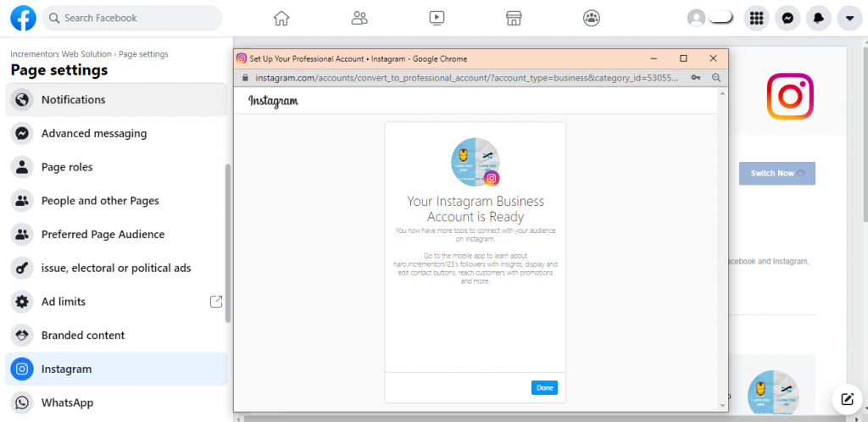Image resolution: width=868 pixels, height=422 pixels.
Task: Click the large Instagram logo on Facebook page
Action: (790, 97)
